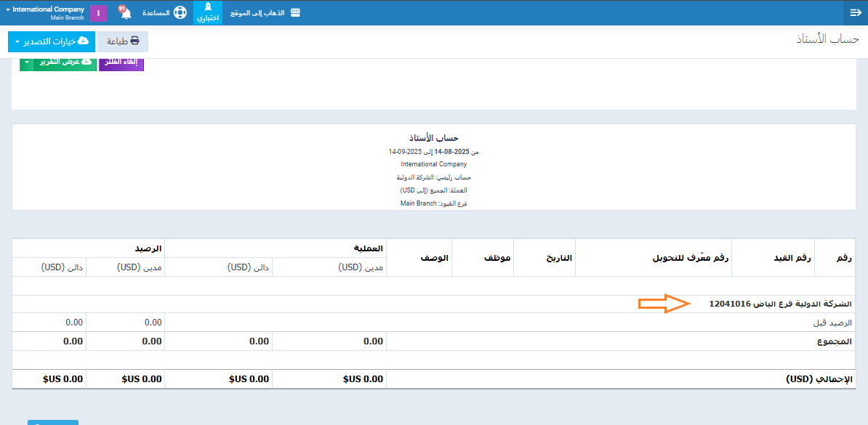Open the store icon to visit site
This screenshot has height=425, width=868.
[295, 13]
